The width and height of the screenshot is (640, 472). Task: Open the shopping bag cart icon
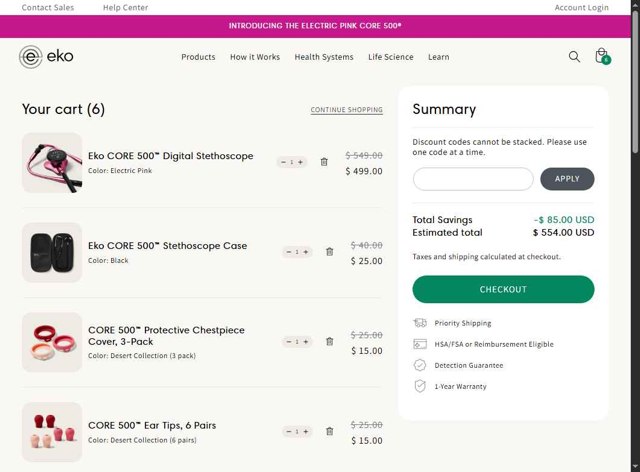click(x=602, y=56)
